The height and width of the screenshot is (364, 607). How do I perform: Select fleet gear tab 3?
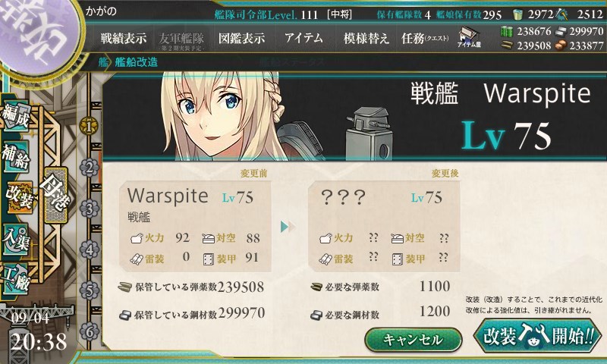(x=90, y=209)
